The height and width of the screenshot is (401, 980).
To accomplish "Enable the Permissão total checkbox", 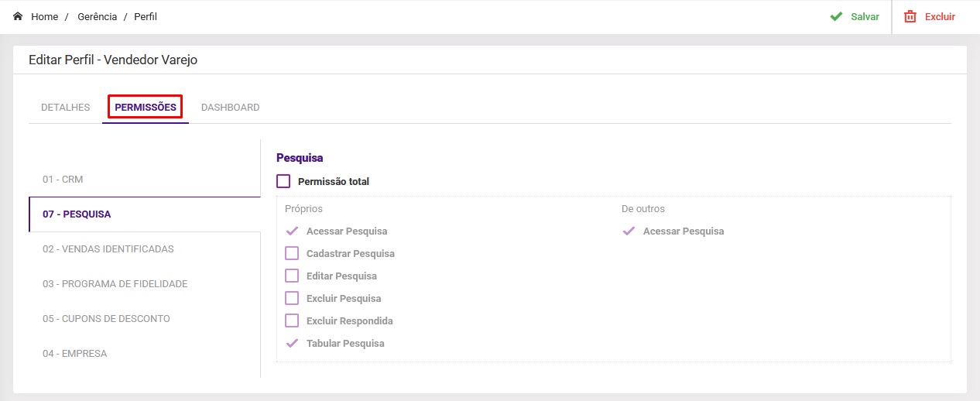I will [x=283, y=181].
